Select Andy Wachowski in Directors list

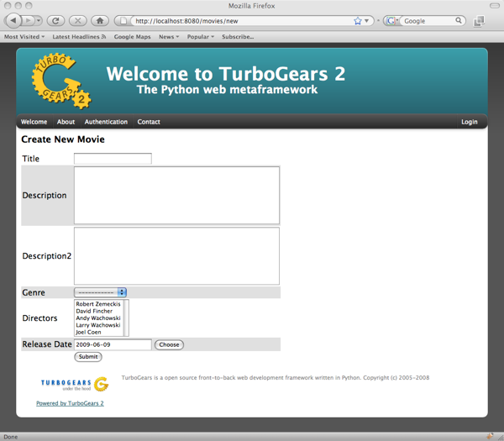pyautogui.click(x=98, y=318)
